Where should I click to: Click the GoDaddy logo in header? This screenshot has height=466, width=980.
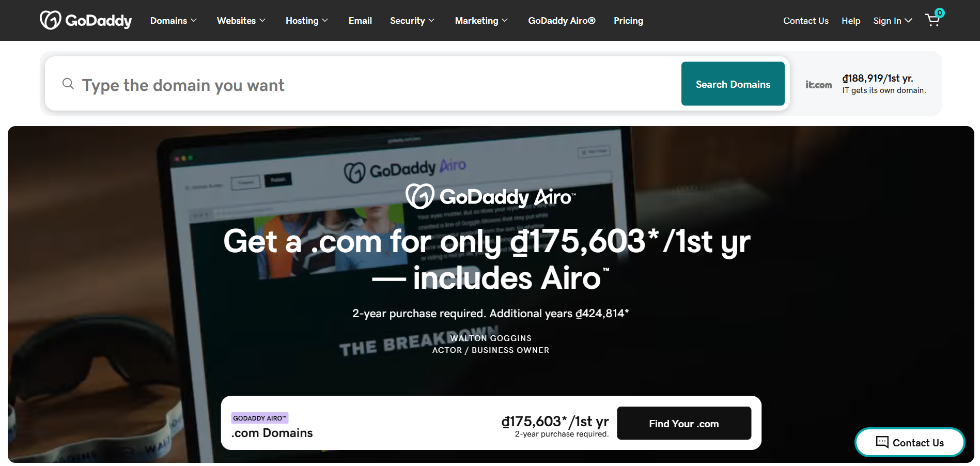(x=86, y=20)
